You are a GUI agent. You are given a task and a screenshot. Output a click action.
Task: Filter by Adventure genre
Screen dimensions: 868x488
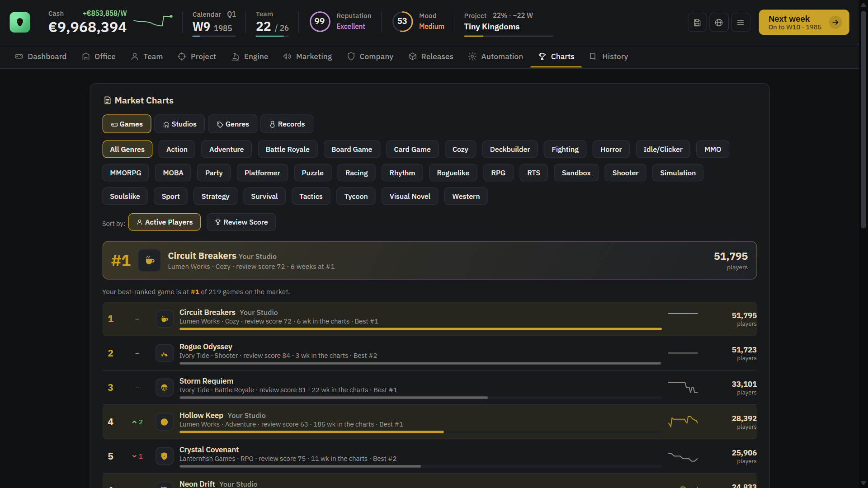226,149
